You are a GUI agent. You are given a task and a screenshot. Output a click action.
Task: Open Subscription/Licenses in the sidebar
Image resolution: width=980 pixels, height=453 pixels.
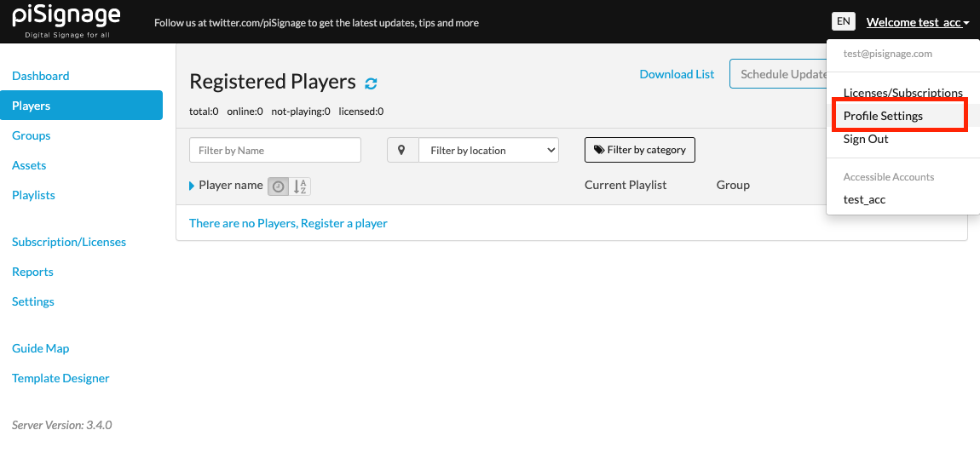point(69,242)
